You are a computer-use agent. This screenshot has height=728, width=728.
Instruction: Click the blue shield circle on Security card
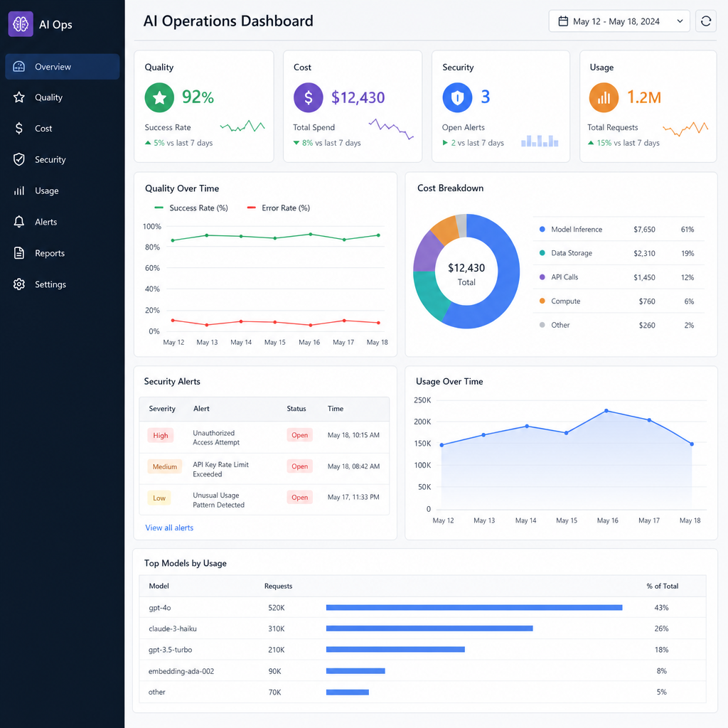coord(457,97)
